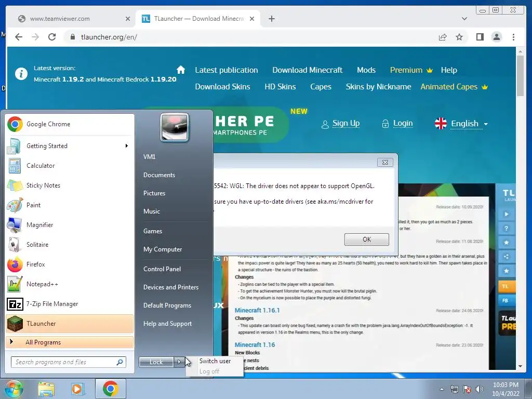Bookmark this page with the star
This screenshot has height=399, width=532.
pos(459,37)
